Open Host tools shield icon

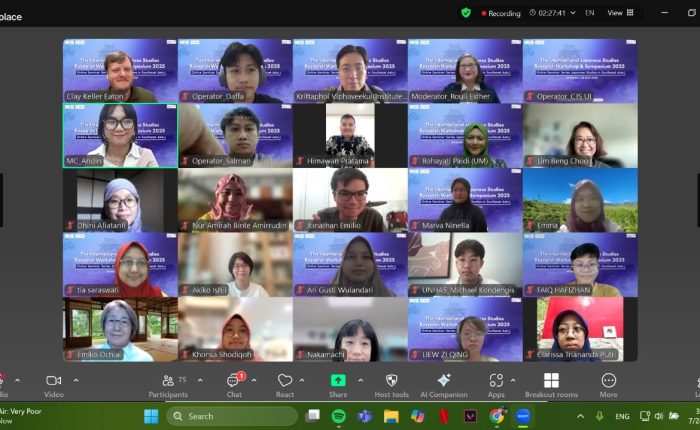point(391,385)
